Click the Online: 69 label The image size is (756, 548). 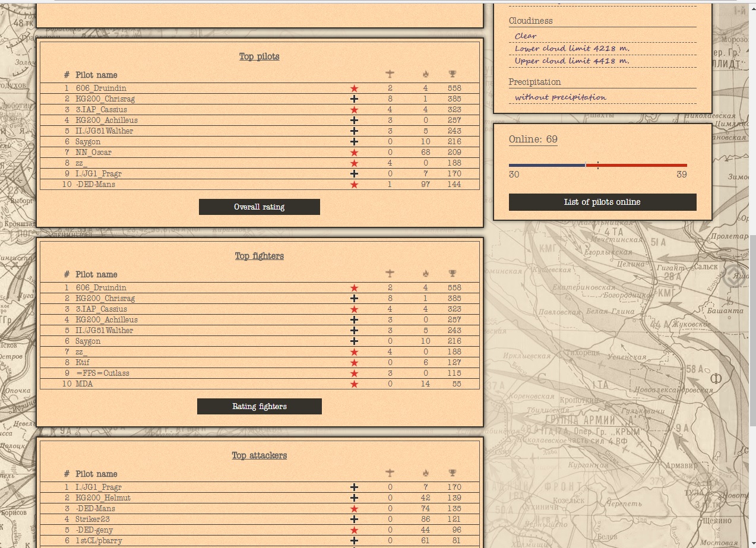[533, 139]
